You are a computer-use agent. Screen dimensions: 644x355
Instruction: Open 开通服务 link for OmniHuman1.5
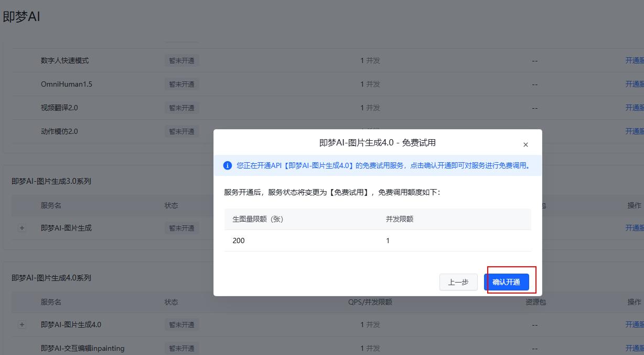[635, 84]
